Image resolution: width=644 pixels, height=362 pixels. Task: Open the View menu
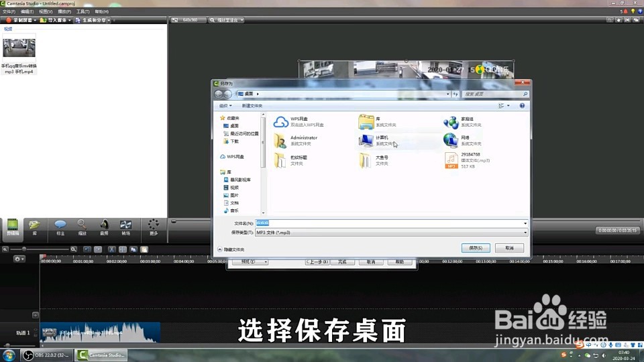tap(46, 11)
